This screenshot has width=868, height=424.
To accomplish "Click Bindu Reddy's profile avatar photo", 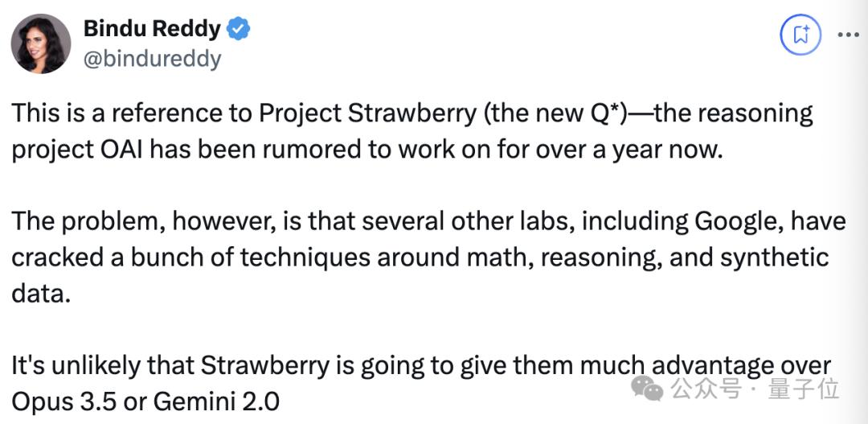I will click(40, 43).
